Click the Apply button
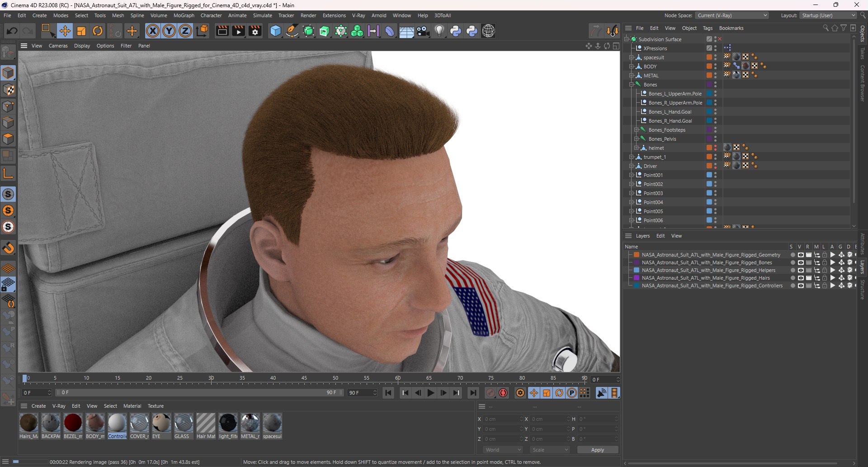 [598, 450]
